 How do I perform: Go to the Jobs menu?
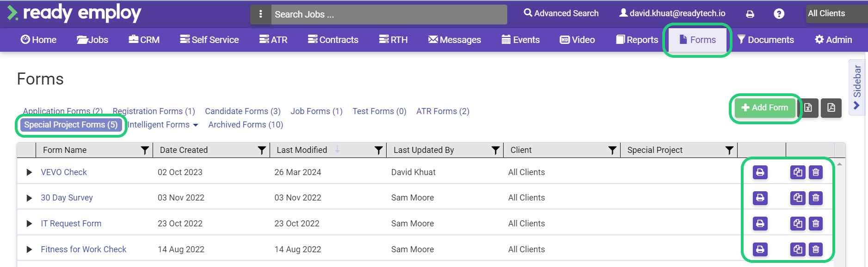pyautogui.click(x=92, y=40)
